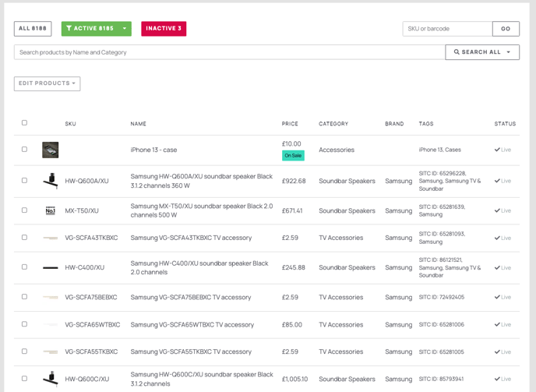Click the Live status of HW-Q600C/XU
Viewport: 536px width, 392px height.
coord(503,379)
